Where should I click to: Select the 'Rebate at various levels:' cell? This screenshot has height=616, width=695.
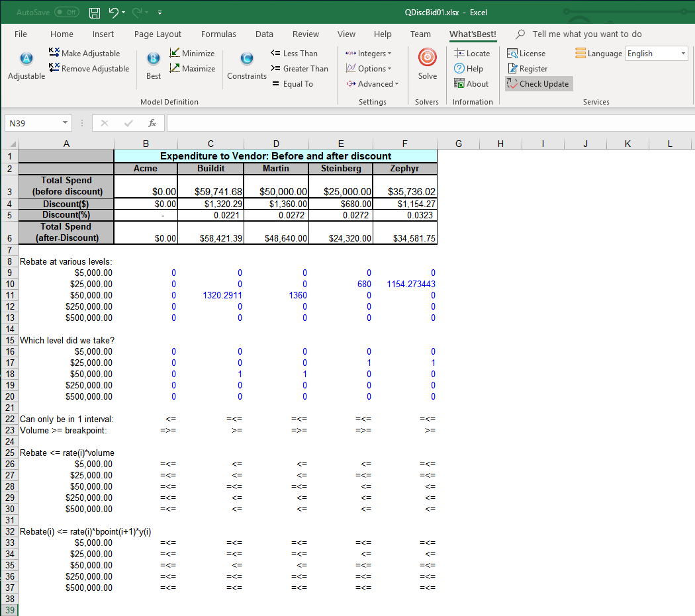66,261
